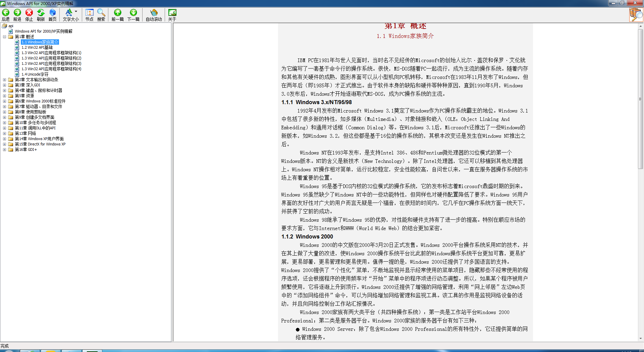Open the 文字大小 dropdown arrow
The width and height of the screenshot is (644, 352).
click(x=76, y=11)
